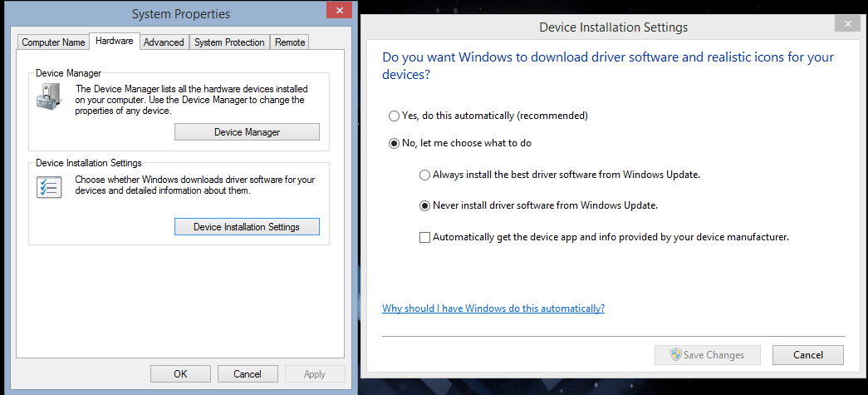Switch to the Computer Name tab
Screen dimensions: 868x395
[x=54, y=42]
